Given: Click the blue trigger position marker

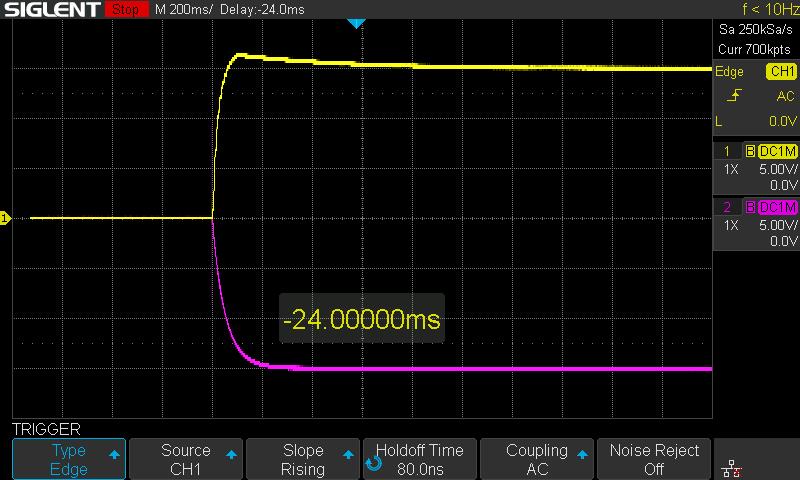Looking at the screenshot, I should pyautogui.click(x=356, y=23).
